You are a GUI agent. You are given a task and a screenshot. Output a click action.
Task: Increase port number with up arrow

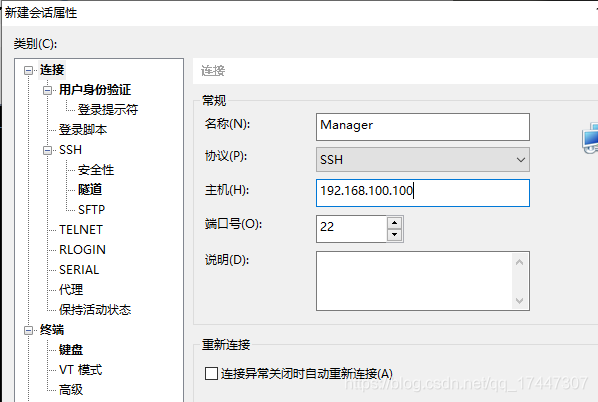point(394,223)
